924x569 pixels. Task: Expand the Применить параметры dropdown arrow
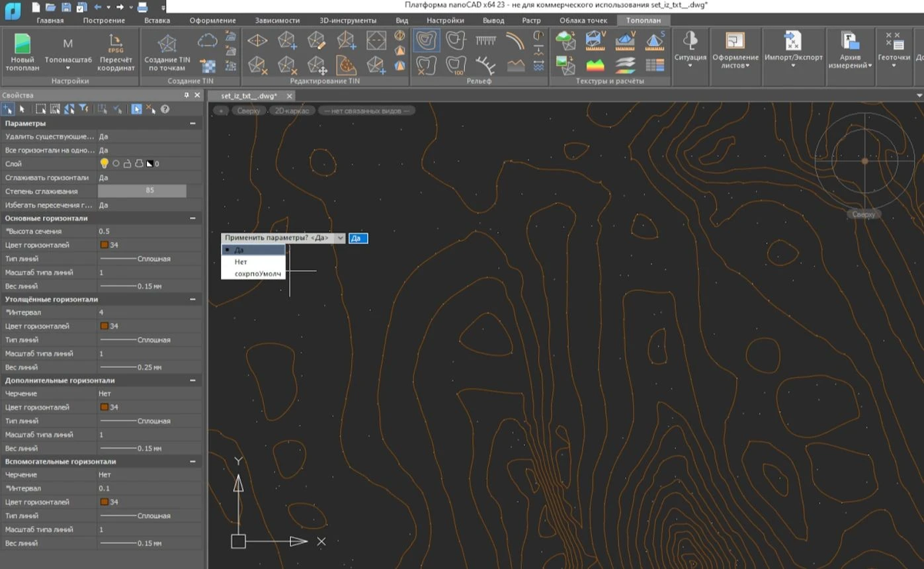pyautogui.click(x=340, y=238)
